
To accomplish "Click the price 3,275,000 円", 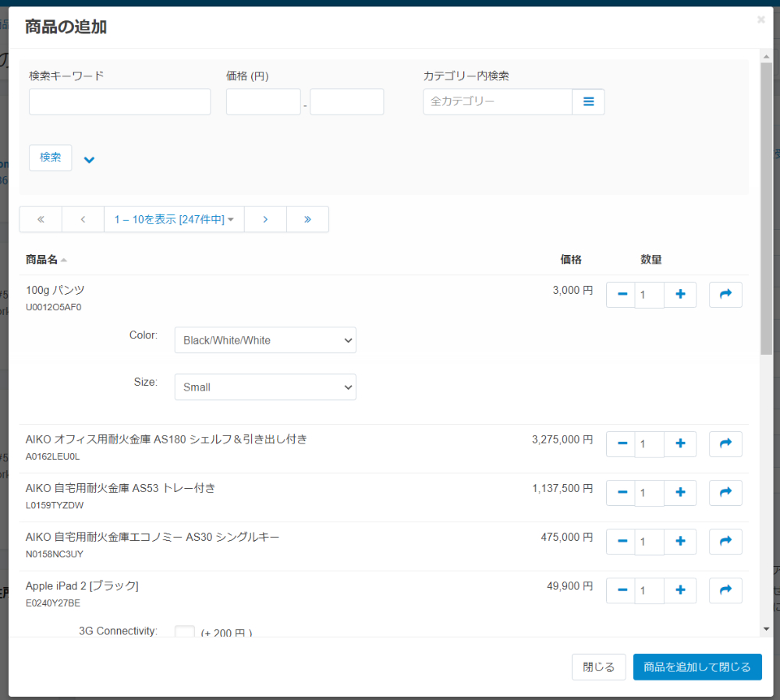I will pos(562,440).
